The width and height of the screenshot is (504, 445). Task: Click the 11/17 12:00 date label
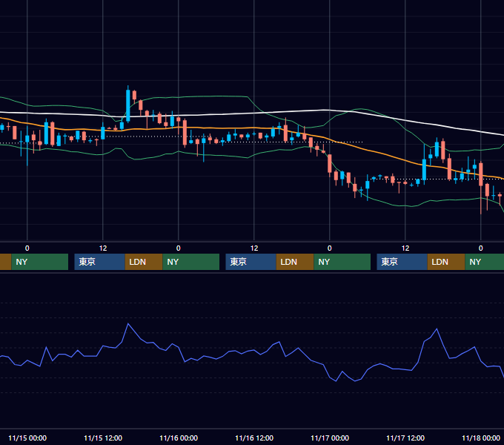(405, 438)
